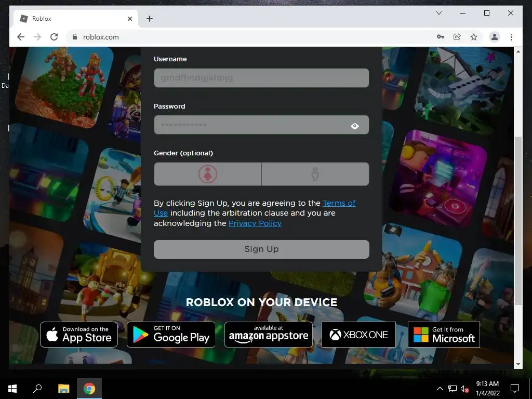The image size is (532, 399).
Task: Open the taskbar clock and date
Action: (487, 389)
